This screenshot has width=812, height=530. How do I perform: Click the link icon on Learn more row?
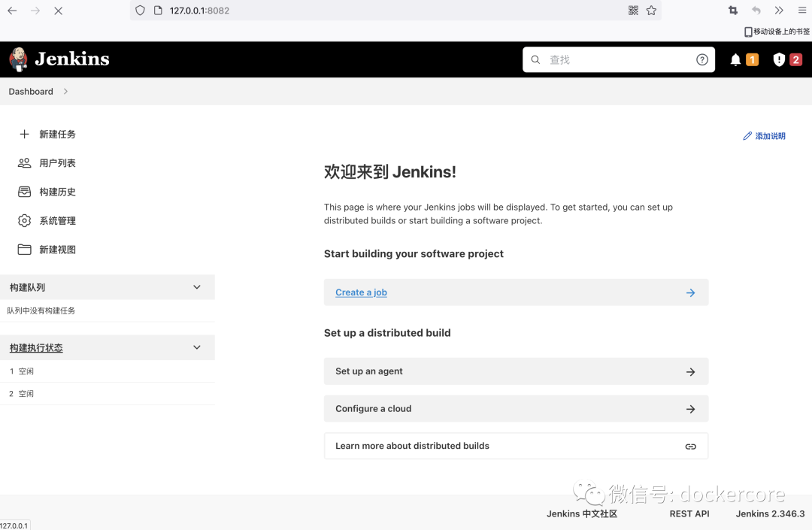click(x=690, y=446)
